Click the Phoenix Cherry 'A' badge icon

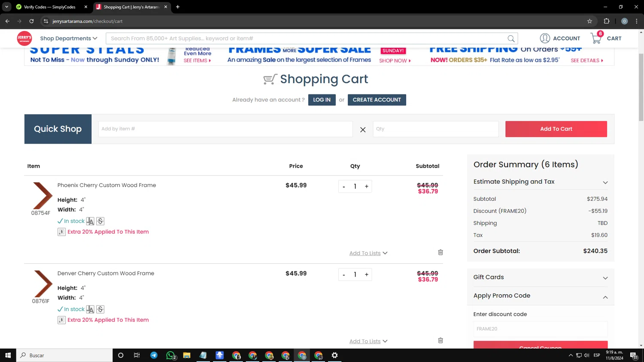click(90, 221)
